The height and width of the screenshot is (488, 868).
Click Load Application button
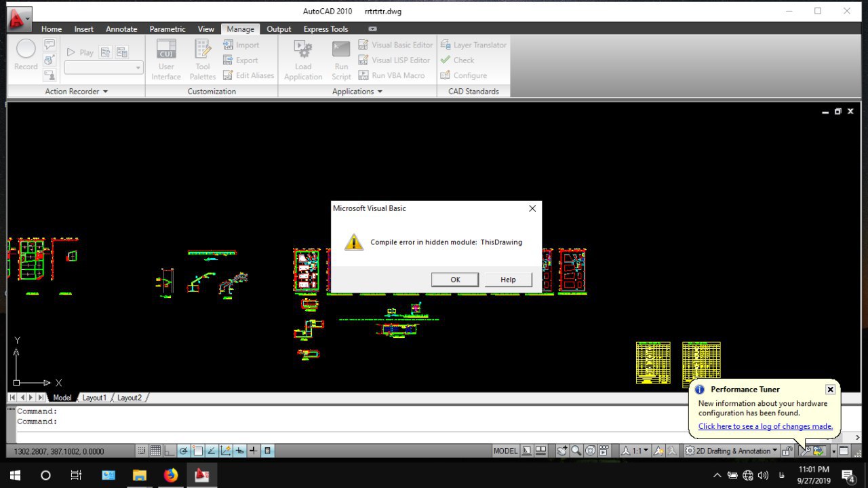(303, 60)
